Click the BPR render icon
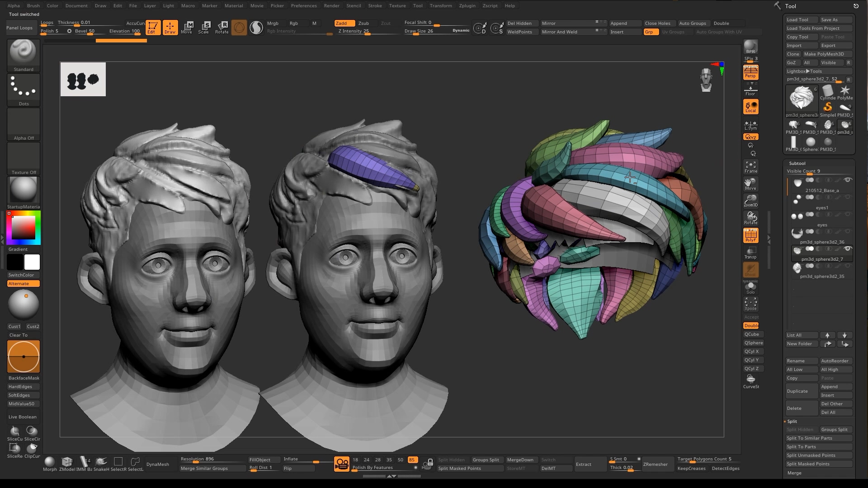Screen dimensions: 868x488 (750, 47)
